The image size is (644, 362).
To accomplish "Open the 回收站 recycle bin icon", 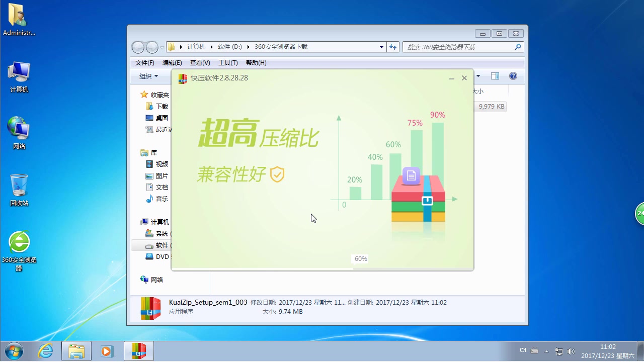I will coord(19,190).
